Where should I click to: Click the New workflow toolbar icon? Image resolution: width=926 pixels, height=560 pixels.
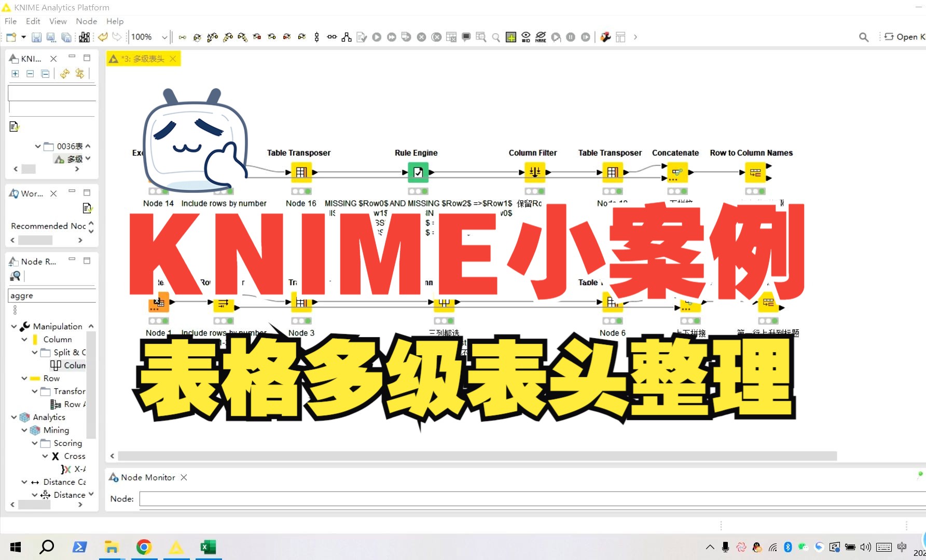(11, 37)
